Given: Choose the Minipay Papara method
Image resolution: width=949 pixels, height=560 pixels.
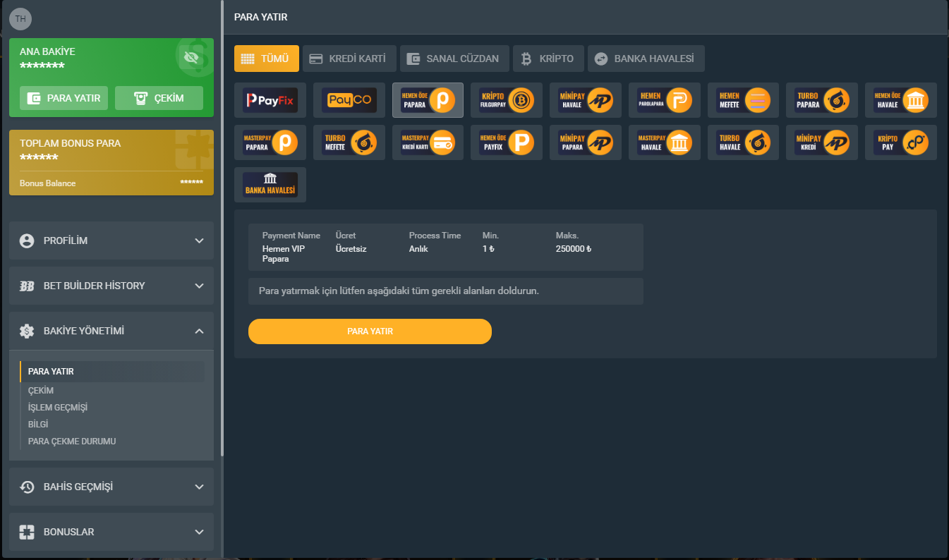Looking at the screenshot, I should point(586,142).
